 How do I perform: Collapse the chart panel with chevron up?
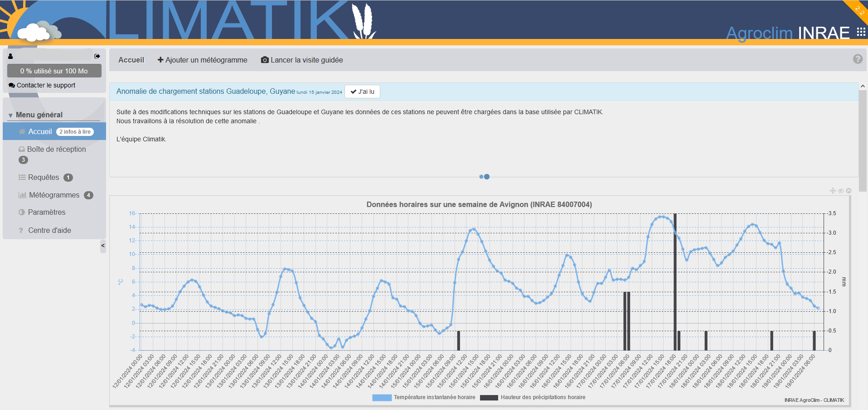pos(849,191)
